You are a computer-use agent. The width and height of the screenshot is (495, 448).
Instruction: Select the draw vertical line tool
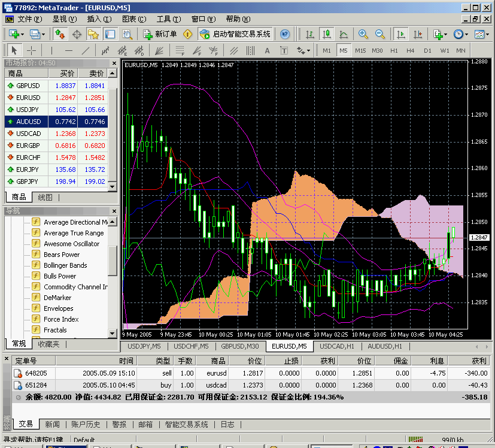pos(52,50)
